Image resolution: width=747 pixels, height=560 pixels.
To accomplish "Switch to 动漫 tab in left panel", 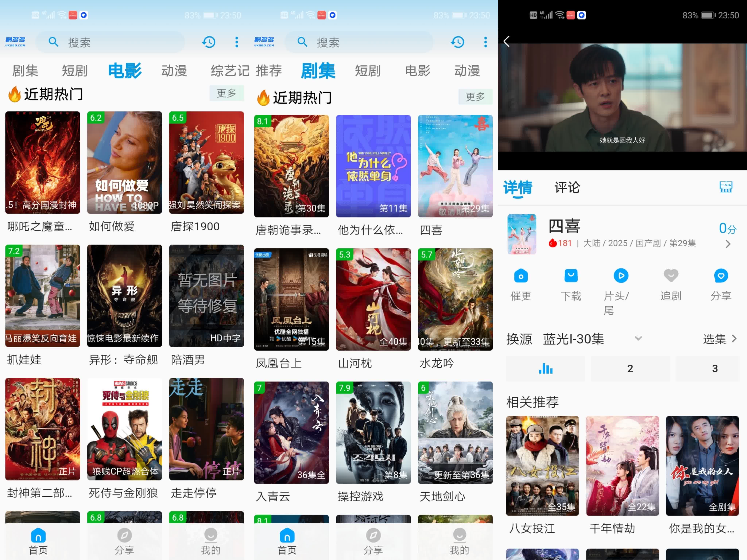I will pyautogui.click(x=174, y=71).
